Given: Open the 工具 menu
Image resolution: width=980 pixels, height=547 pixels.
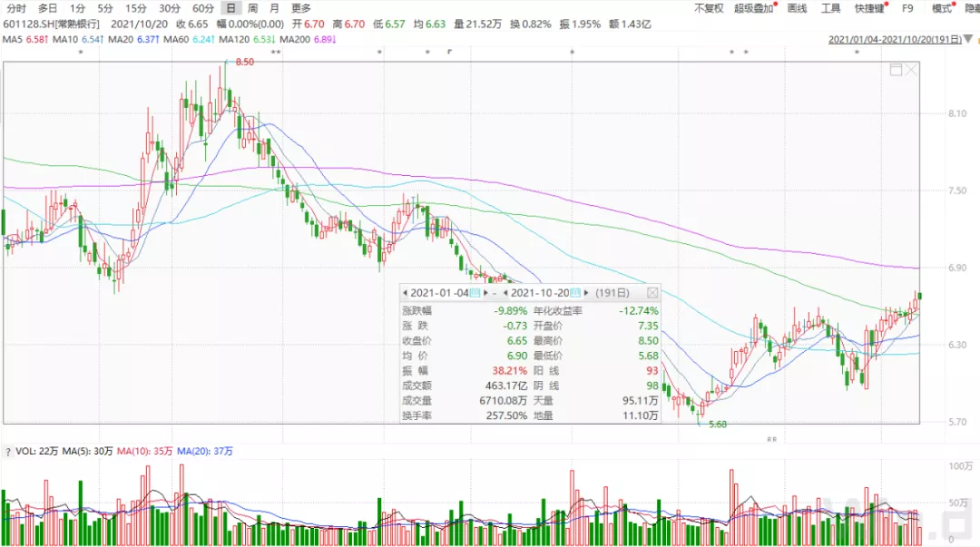Looking at the screenshot, I should 831,8.
